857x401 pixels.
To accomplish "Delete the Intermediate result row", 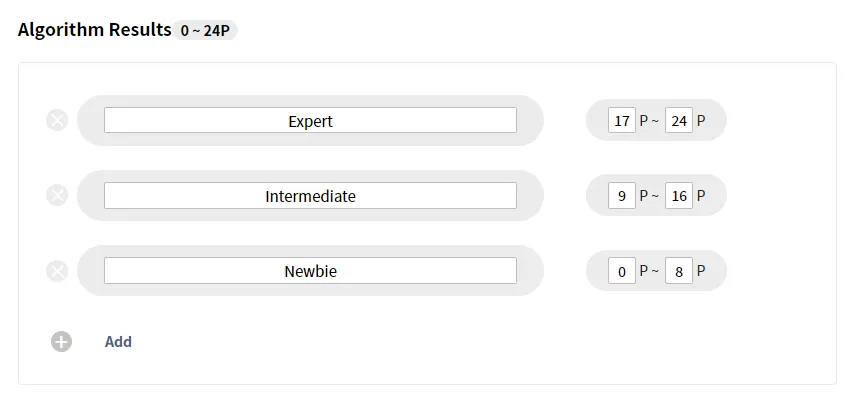I will [x=58, y=196].
